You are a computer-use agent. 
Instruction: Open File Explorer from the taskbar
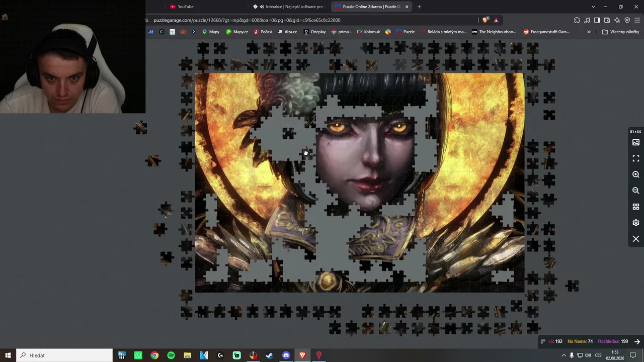[187, 355]
